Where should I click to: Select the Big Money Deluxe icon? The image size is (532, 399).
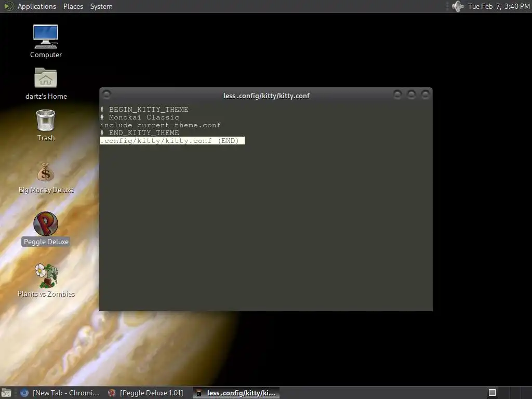coord(46,178)
